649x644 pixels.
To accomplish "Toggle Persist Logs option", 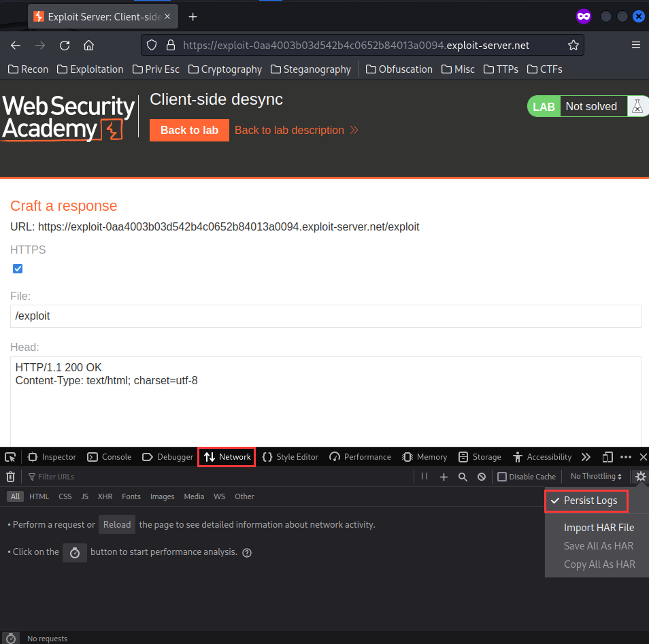I will pyautogui.click(x=586, y=501).
